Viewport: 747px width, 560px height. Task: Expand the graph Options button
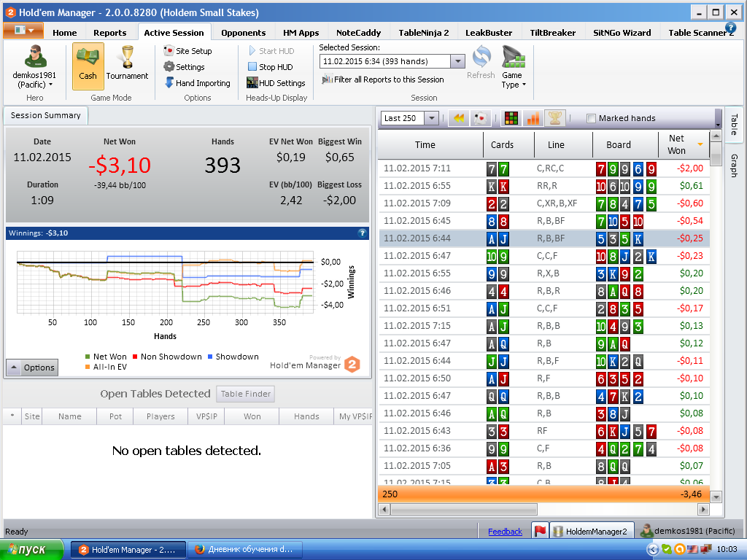coord(32,367)
